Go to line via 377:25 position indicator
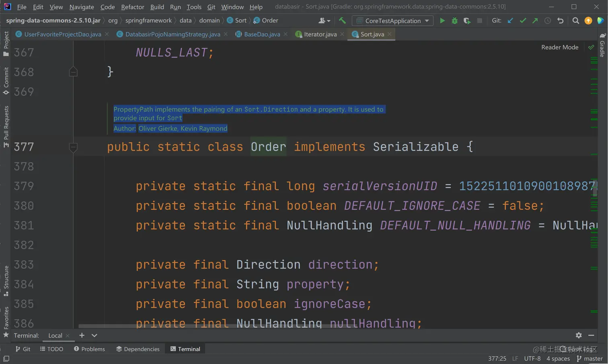608x364 pixels. tap(497, 358)
